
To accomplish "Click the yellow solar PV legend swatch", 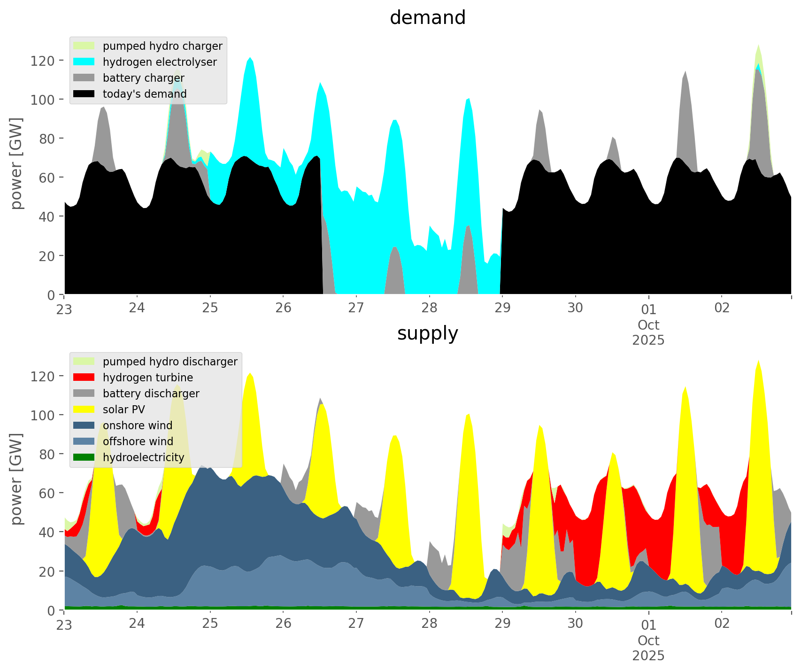I will coord(84,409).
